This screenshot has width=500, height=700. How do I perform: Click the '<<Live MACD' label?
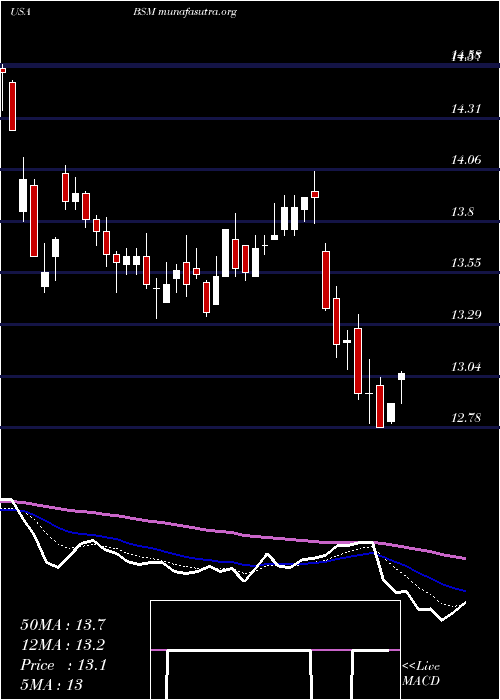tap(421, 673)
